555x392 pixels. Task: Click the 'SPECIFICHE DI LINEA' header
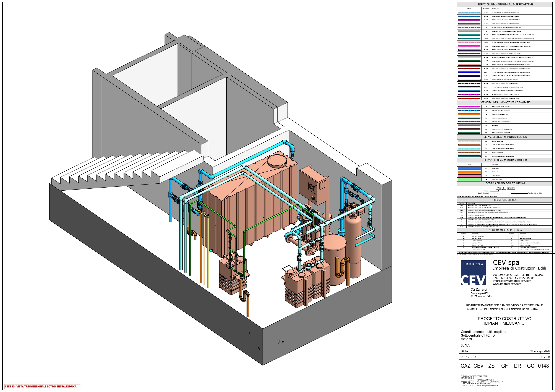point(505,200)
